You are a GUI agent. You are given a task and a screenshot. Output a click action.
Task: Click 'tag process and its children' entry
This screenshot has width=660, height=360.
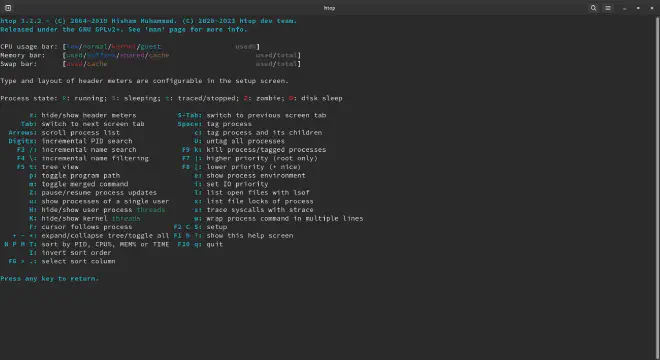[264, 132]
